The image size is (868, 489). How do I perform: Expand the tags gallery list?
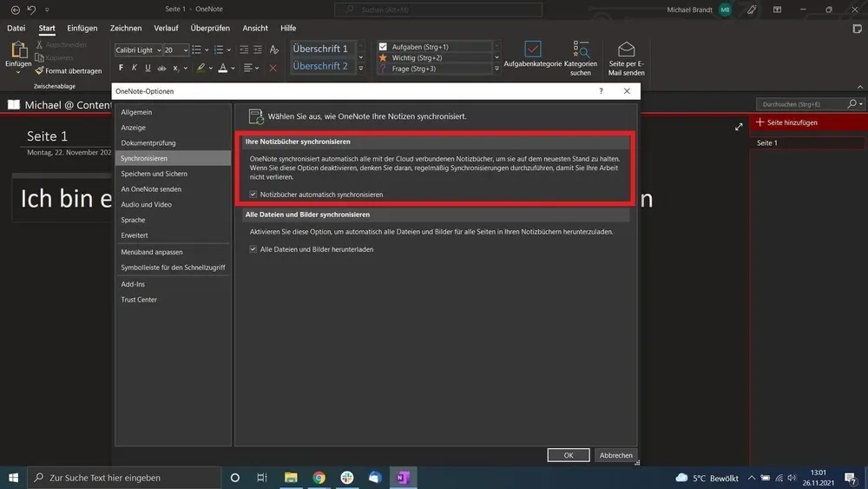[496, 69]
